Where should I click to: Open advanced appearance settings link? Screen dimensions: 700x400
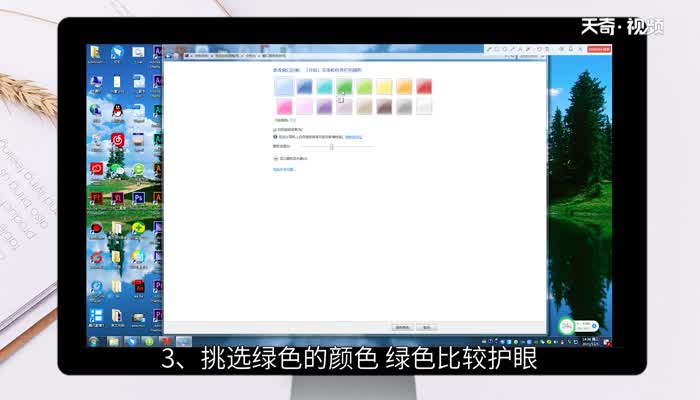(284, 169)
